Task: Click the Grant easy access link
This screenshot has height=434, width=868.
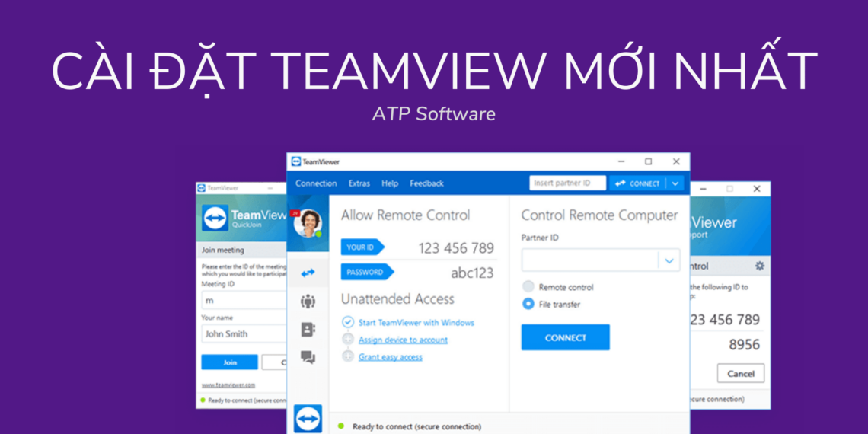Action: tap(390, 356)
